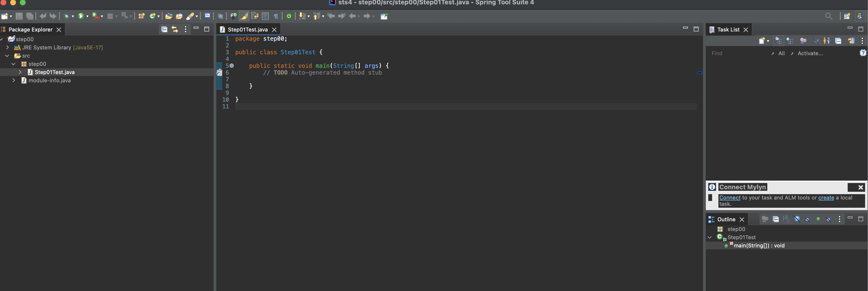Click the New Java Class icon

pos(152,16)
